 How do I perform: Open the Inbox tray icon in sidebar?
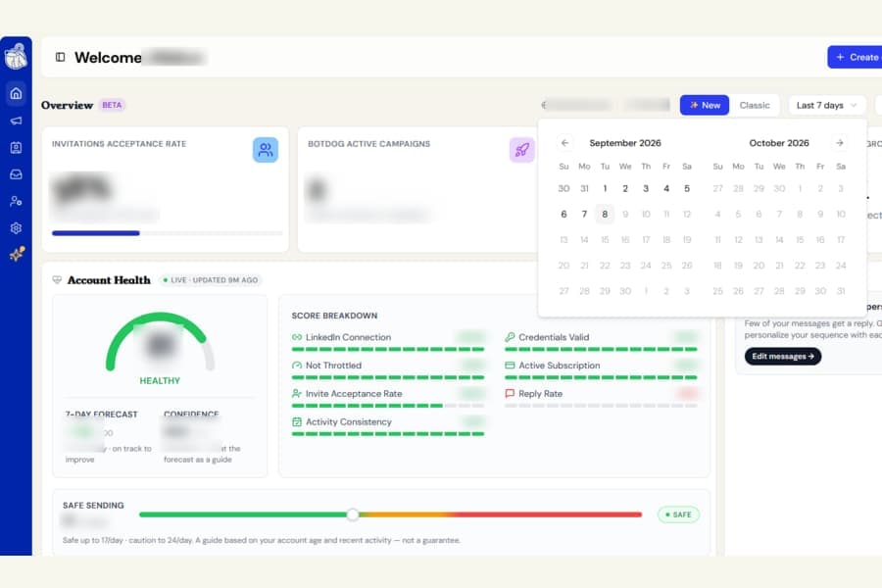point(16,174)
